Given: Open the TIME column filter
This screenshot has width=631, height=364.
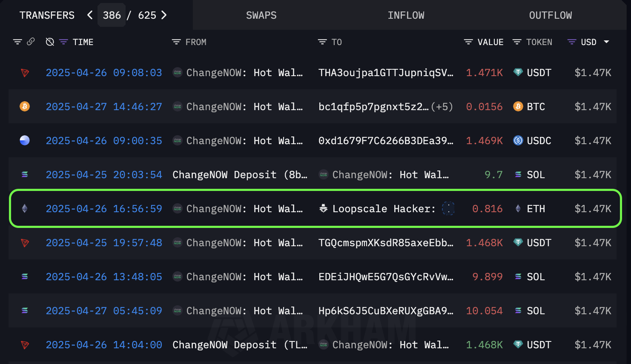Looking at the screenshot, I should pyautogui.click(x=63, y=42).
